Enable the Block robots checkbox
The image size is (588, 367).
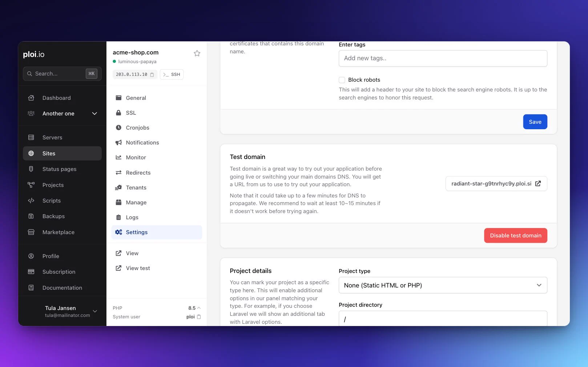pyautogui.click(x=342, y=80)
